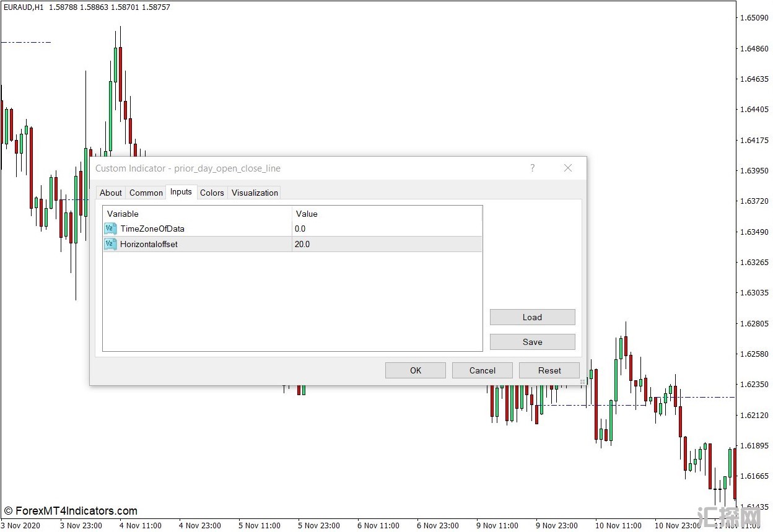Select the Inputs tab

181,192
